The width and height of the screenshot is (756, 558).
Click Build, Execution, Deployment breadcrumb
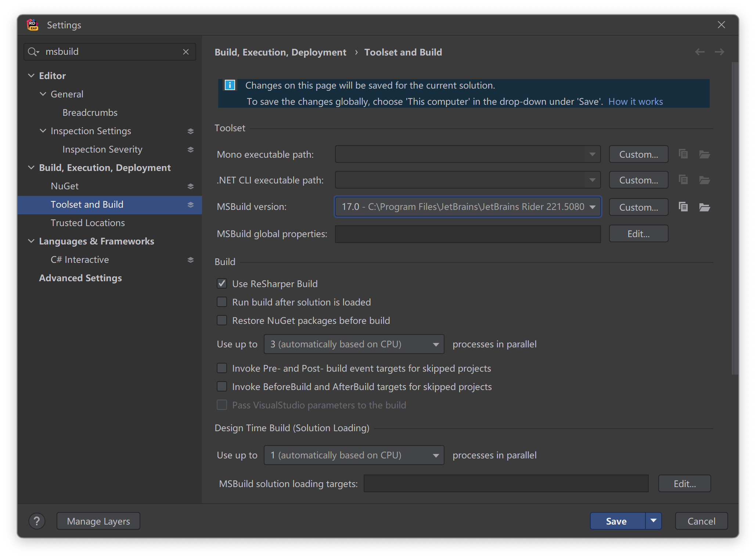pos(280,52)
